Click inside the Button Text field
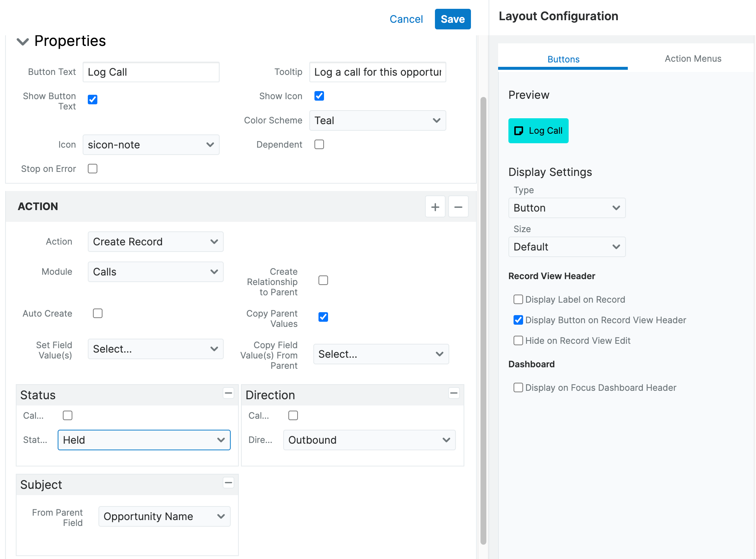Image resolution: width=756 pixels, height=559 pixels. point(151,72)
